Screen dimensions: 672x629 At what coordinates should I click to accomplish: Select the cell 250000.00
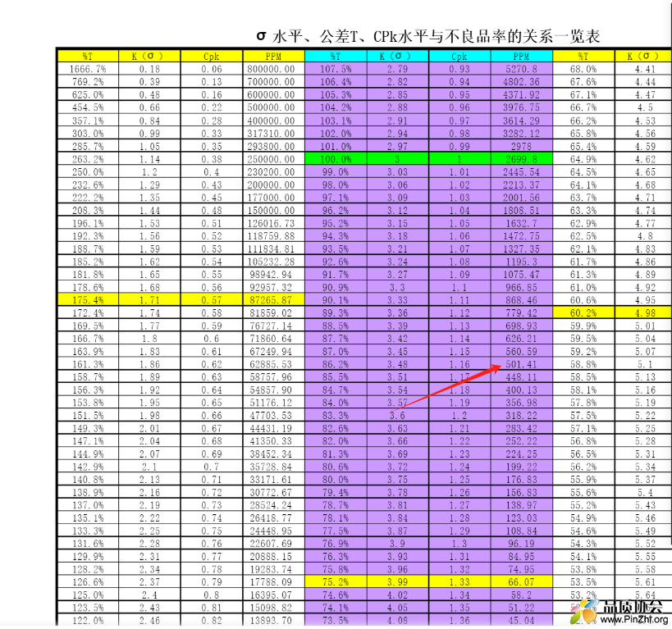click(273, 159)
